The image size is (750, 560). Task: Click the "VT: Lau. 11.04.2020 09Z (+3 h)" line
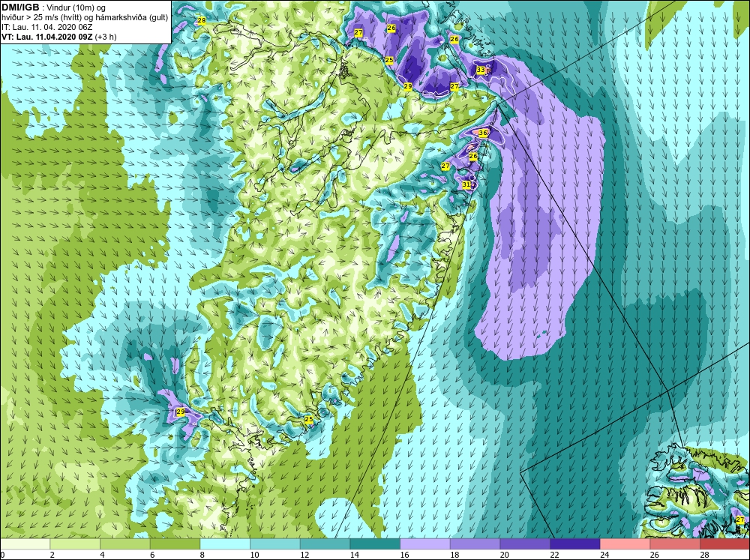[x=58, y=36]
